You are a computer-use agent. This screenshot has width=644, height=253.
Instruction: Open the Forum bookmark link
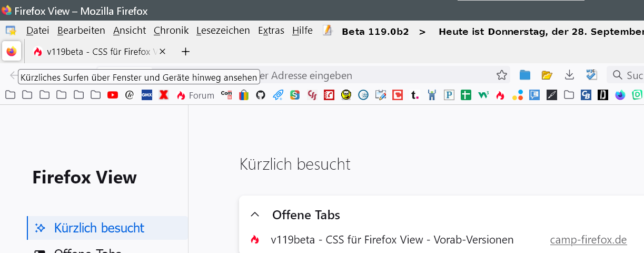tap(196, 95)
